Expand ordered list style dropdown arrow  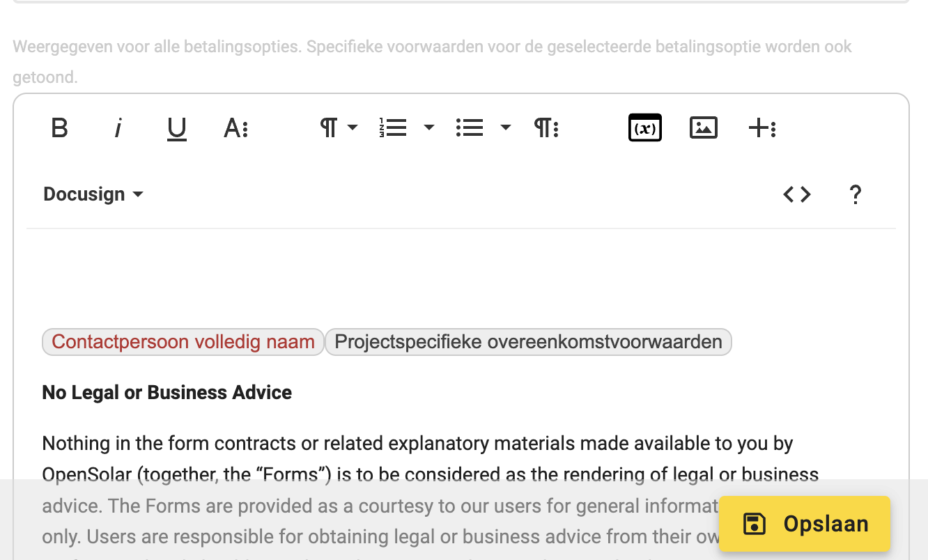[x=429, y=127]
